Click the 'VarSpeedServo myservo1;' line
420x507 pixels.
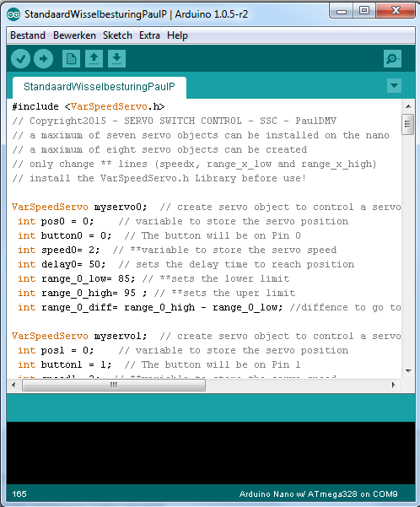(207, 336)
